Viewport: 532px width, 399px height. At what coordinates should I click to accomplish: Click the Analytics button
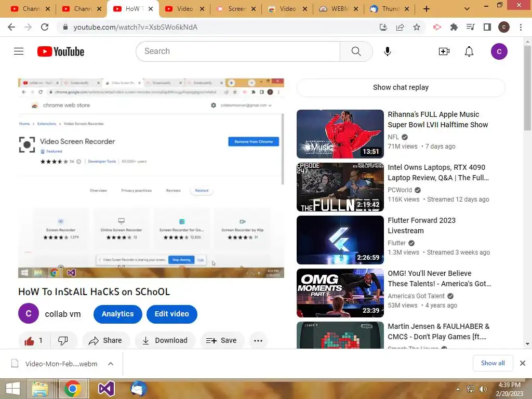118,314
